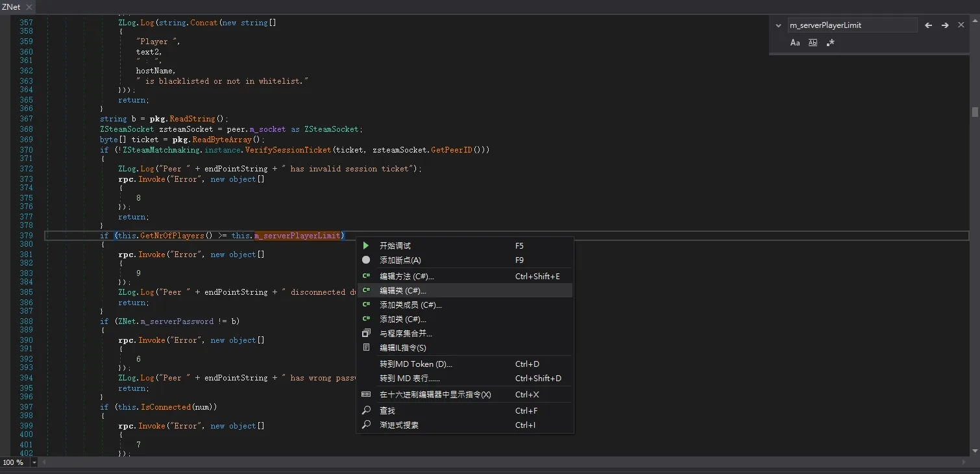Click the m_serverPlayerLimit search field
Screen dimensions: 980x474
852,25
